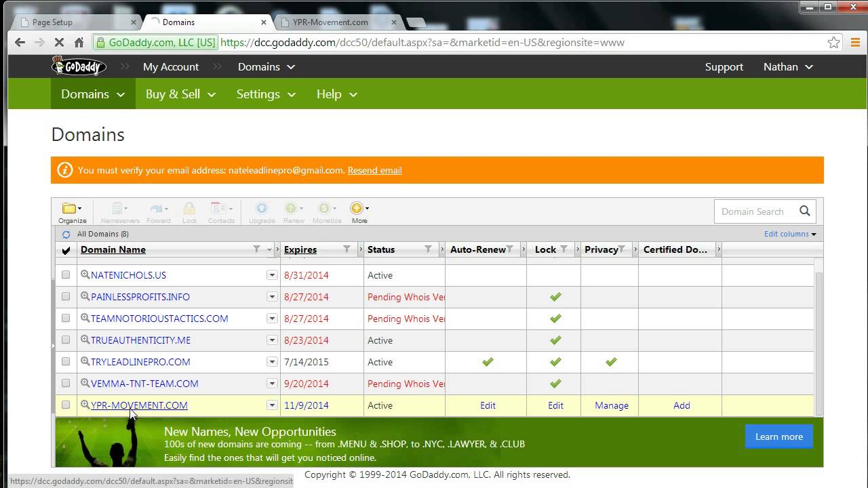This screenshot has height=488, width=868.
Task: Click magnifier icon beside TRUEAUTHENTICITY.ME
Action: click(x=85, y=340)
